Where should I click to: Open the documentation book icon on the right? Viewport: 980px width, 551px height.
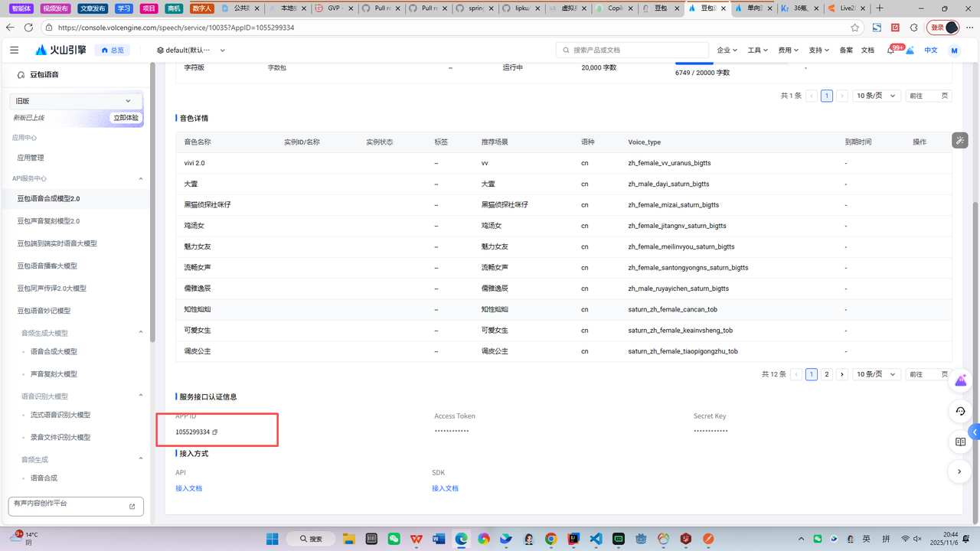pos(960,442)
